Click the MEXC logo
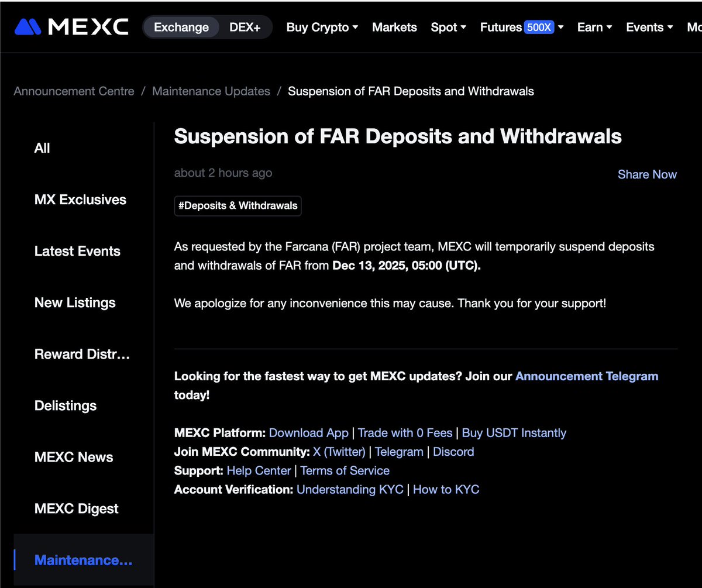Viewport: 702px width, 588px height. pos(70,26)
